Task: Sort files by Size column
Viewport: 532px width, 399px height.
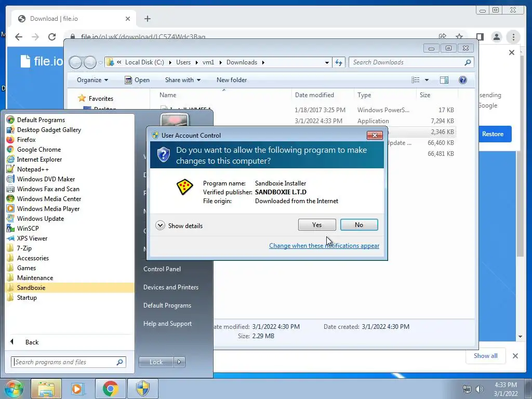Action: coord(437,95)
